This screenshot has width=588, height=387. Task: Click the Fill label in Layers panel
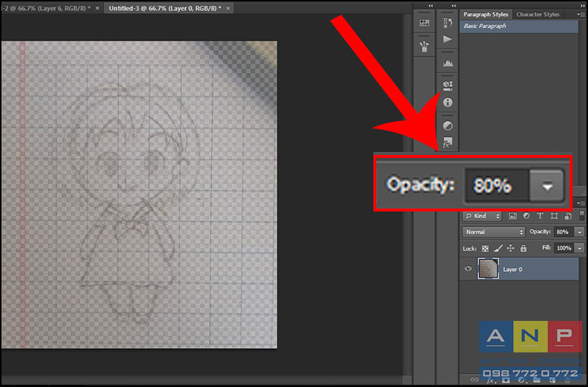coord(546,247)
